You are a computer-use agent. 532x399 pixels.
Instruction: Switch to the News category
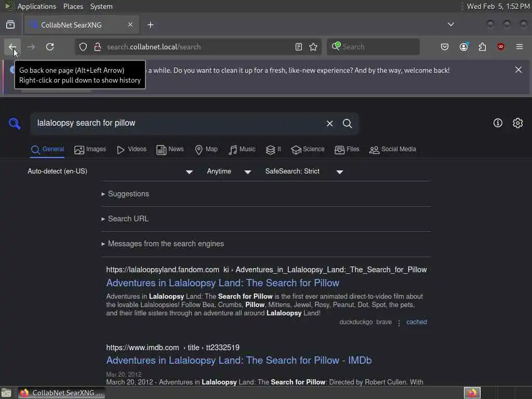pyautogui.click(x=170, y=149)
